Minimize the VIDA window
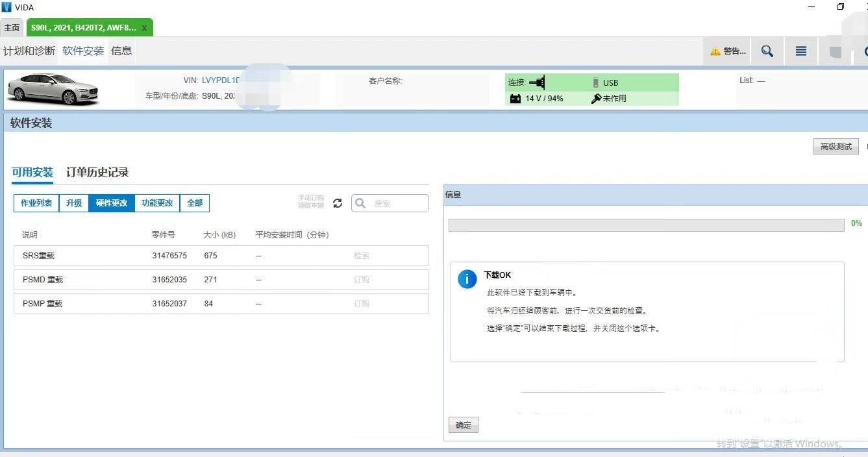868x457 pixels. point(812,7)
